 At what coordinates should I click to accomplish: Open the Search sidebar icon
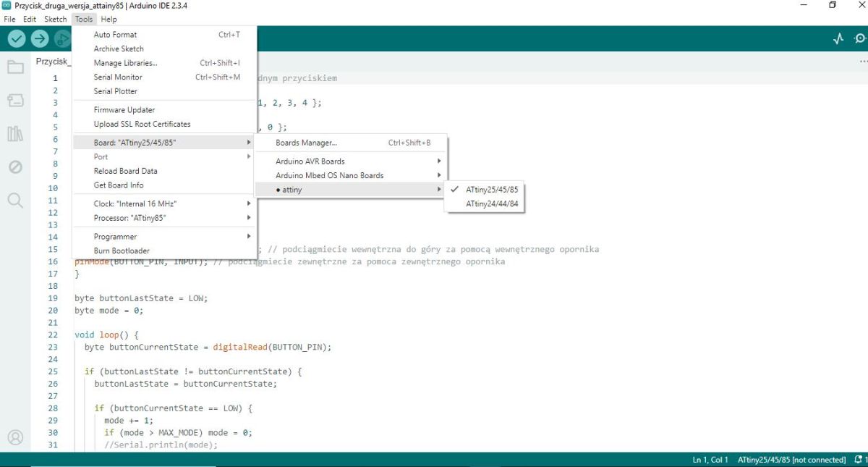tap(15, 201)
